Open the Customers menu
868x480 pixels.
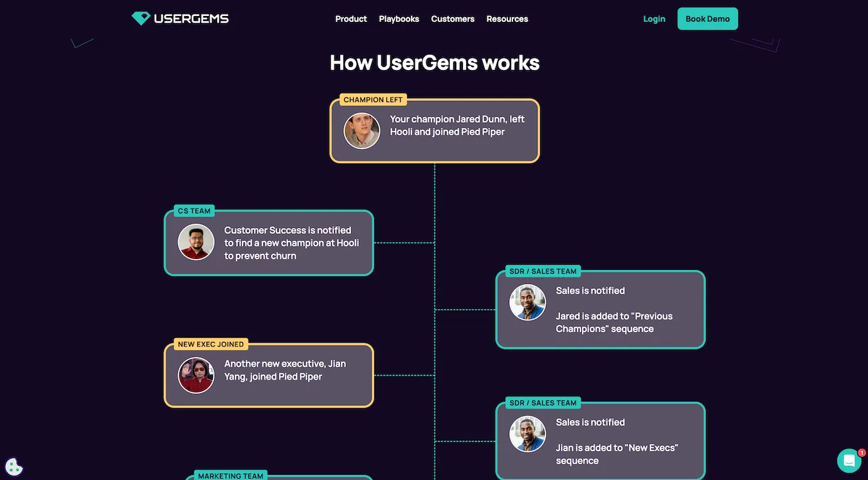[x=453, y=19]
